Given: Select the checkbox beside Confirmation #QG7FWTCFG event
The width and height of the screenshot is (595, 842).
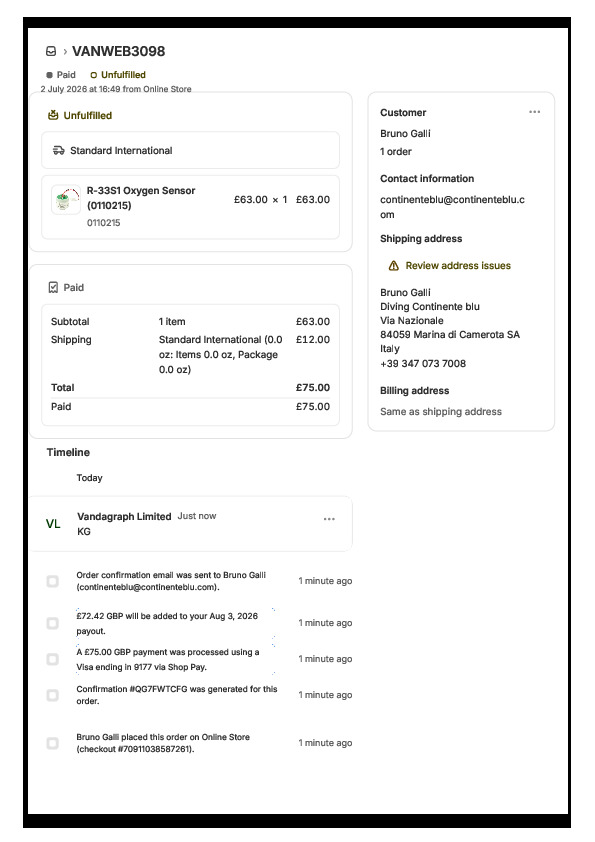Looking at the screenshot, I should coord(53,695).
